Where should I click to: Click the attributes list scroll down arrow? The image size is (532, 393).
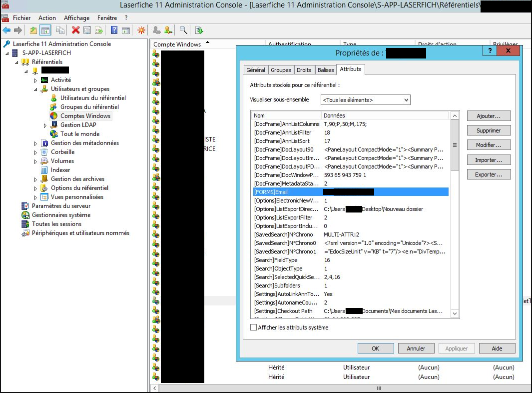455,313
